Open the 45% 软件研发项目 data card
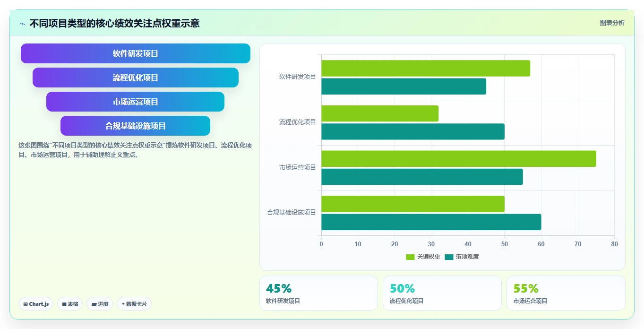The width and height of the screenshot is (644, 329). (x=318, y=293)
